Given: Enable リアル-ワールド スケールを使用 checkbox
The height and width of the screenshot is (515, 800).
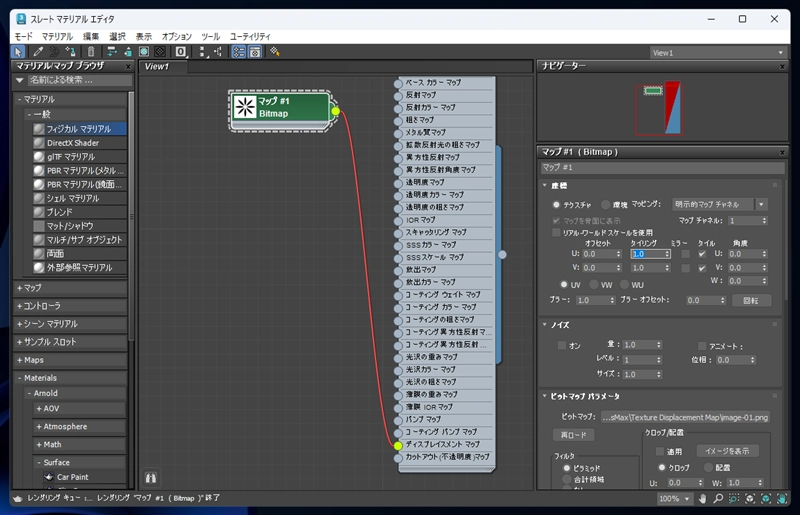Looking at the screenshot, I should point(557,233).
